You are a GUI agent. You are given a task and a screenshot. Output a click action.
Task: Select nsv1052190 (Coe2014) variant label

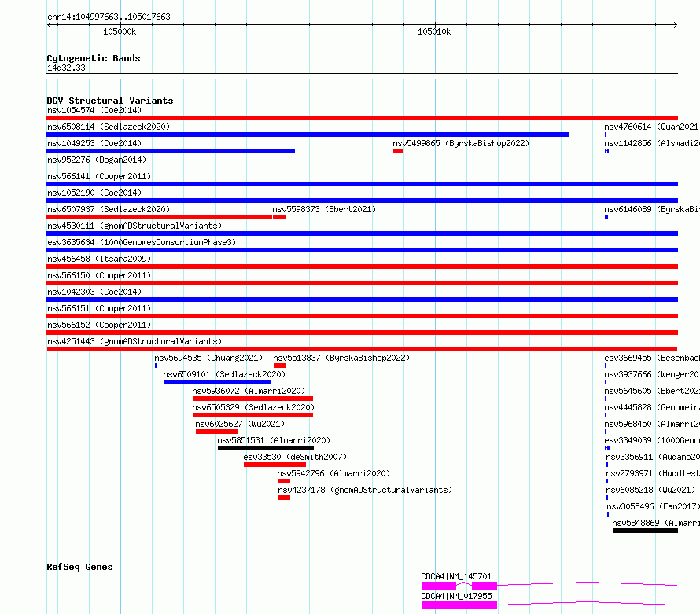click(94, 193)
